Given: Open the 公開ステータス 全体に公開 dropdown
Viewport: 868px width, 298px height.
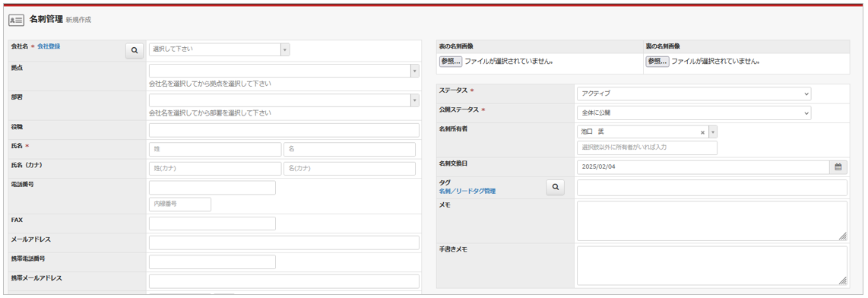Looking at the screenshot, I should pos(694,113).
